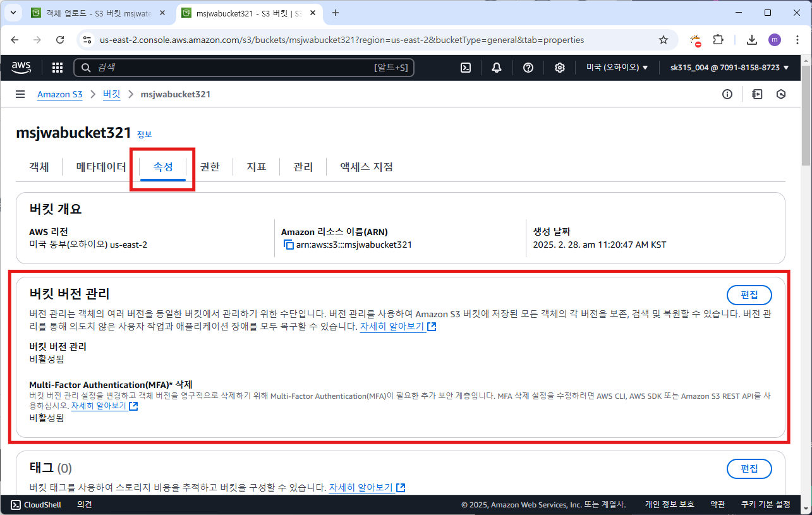Go to 버킷 breadcrumb link
Viewport: 812px width, 515px height.
pos(111,94)
